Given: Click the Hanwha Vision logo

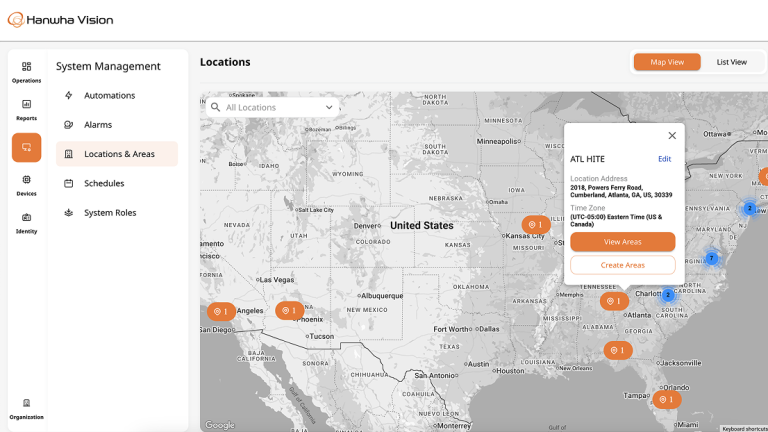Looking at the screenshot, I should [60, 20].
